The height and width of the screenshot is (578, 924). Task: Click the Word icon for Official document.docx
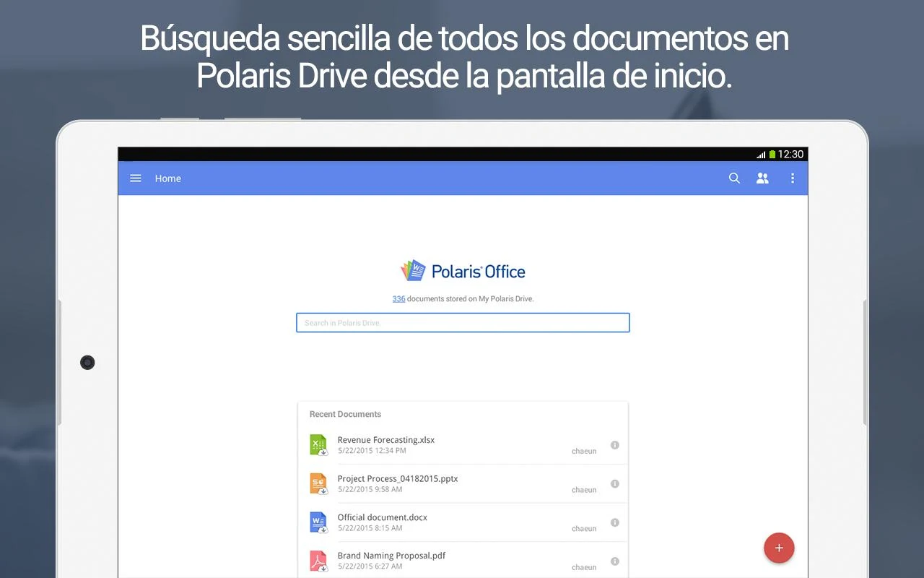(318, 522)
